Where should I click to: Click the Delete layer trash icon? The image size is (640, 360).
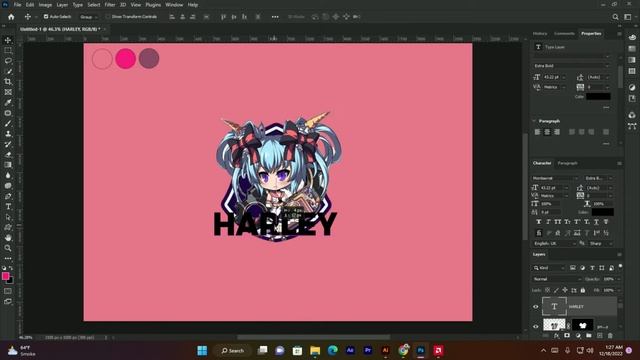[x=610, y=336]
